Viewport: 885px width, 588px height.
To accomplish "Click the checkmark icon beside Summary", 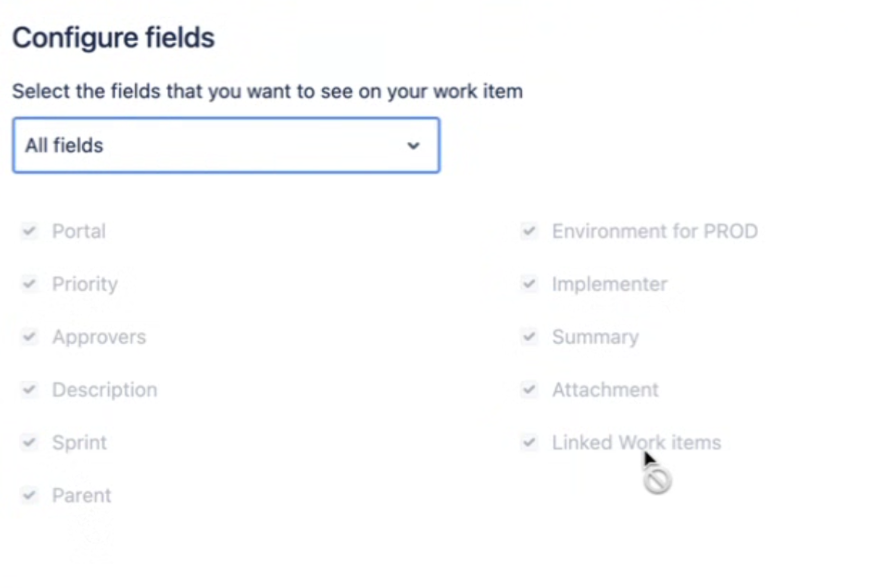I will [529, 336].
